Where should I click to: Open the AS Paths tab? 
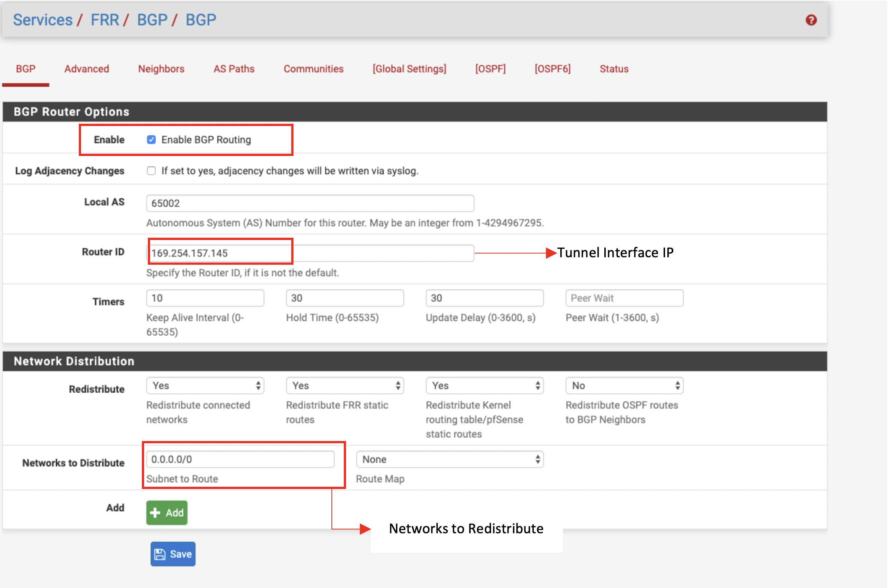point(234,69)
